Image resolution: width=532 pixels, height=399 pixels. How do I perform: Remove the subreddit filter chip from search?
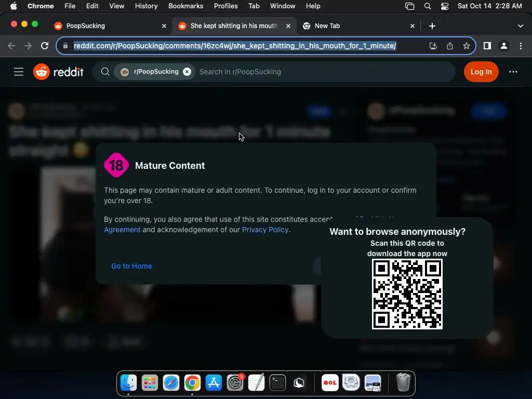pyautogui.click(x=187, y=72)
